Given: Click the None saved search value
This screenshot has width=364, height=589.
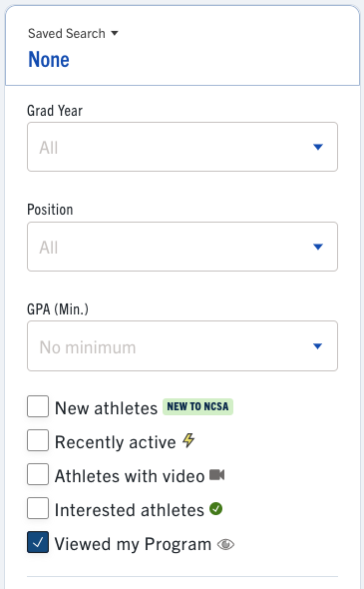Looking at the screenshot, I should click(x=49, y=60).
